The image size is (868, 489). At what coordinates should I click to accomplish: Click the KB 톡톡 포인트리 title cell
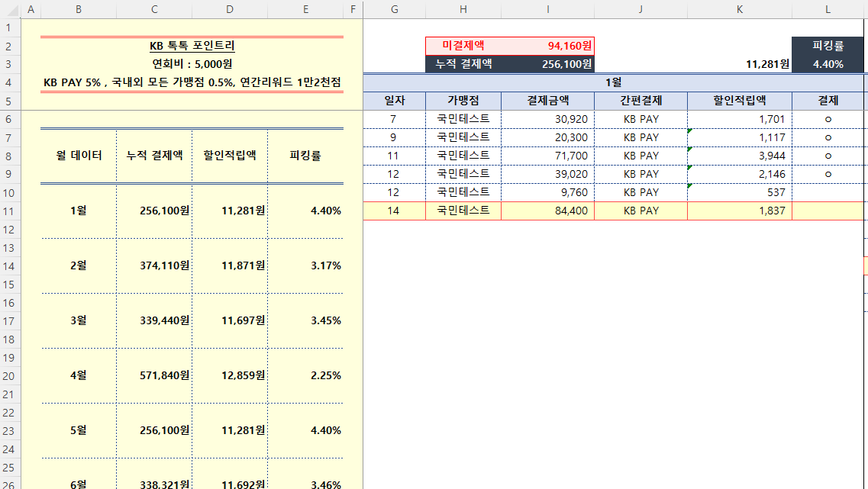tap(192, 46)
